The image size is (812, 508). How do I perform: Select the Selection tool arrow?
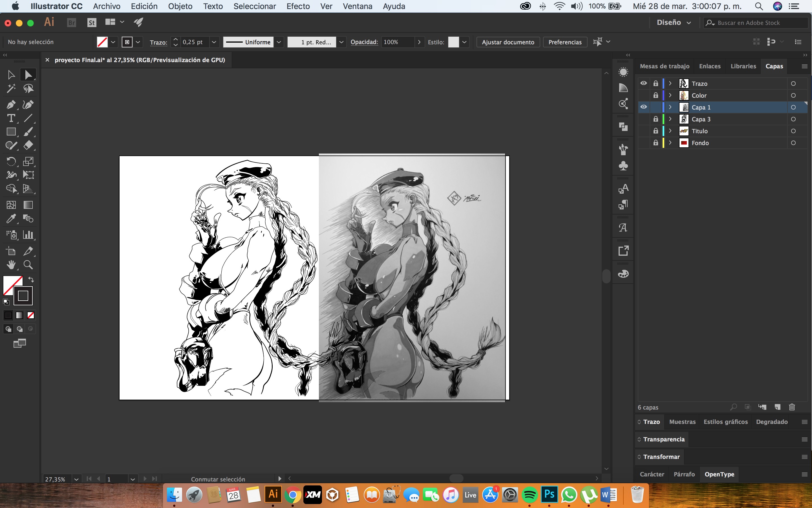[x=11, y=75]
